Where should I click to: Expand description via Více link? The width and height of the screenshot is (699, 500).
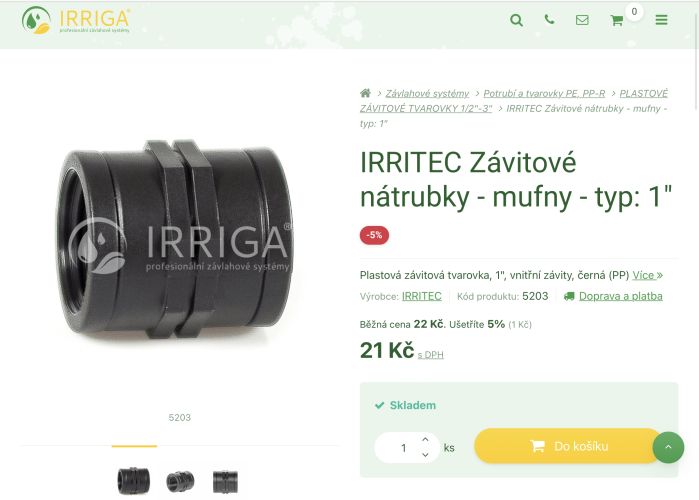coord(647,275)
